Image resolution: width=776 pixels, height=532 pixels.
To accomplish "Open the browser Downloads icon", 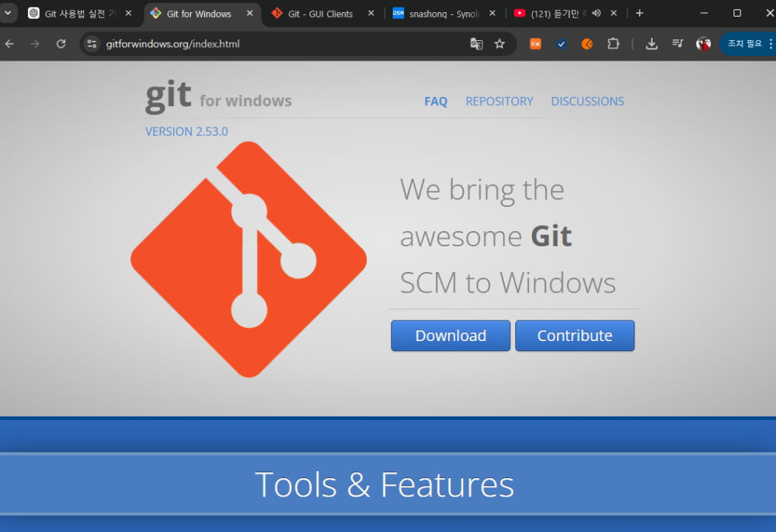I will pyautogui.click(x=652, y=44).
